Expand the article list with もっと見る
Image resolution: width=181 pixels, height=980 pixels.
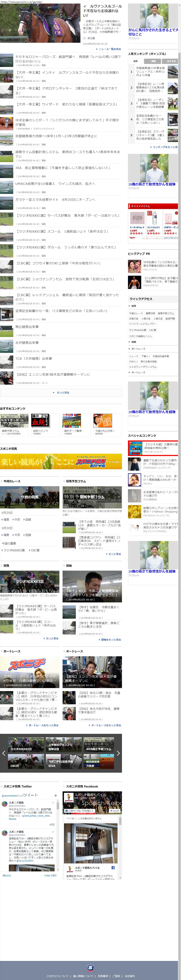pyautogui.click(x=61, y=393)
